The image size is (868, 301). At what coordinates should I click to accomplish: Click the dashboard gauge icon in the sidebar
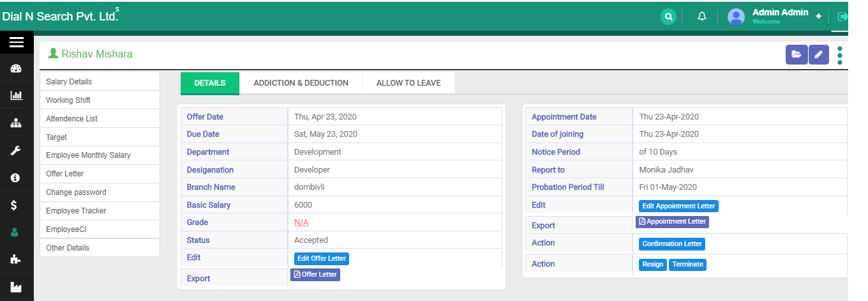coord(17,69)
